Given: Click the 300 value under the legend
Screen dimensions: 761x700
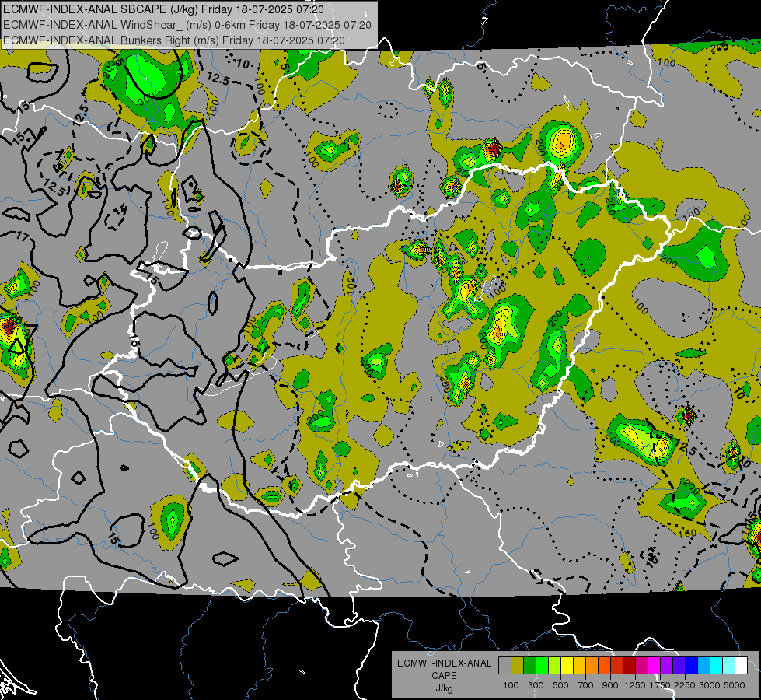Looking at the screenshot, I should [536, 685].
